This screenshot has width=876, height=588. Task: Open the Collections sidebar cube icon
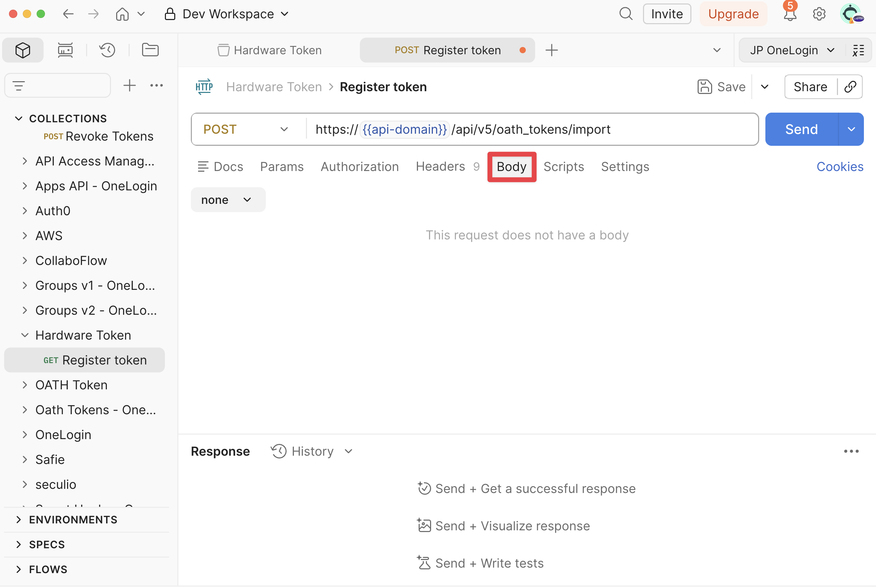click(x=23, y=50)
